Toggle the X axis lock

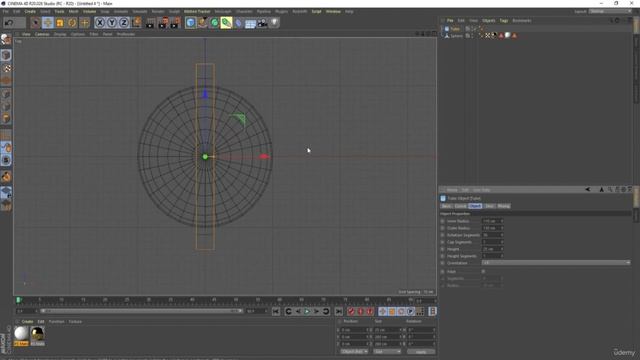pyautogui.click(x=100, y=22)
